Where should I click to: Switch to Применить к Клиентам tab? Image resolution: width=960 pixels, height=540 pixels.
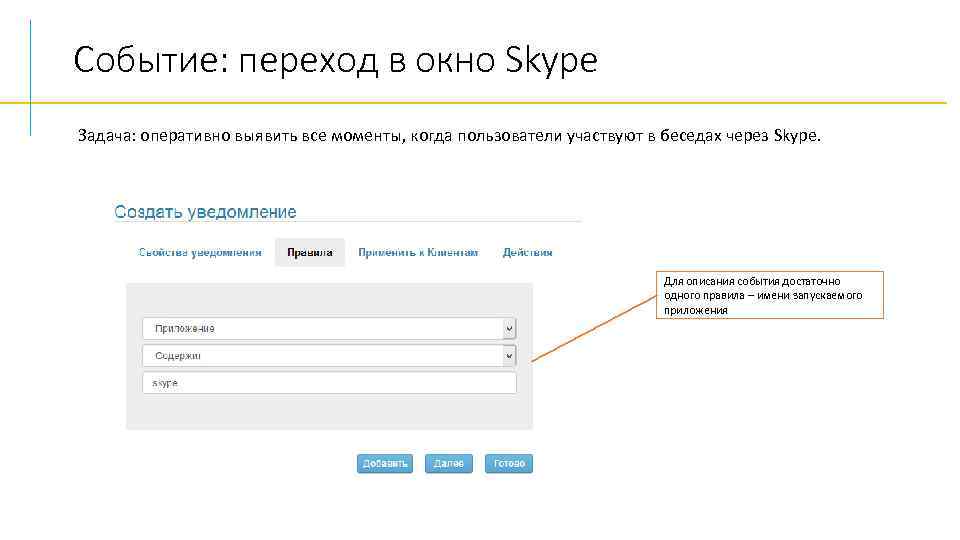(x=419, y=253)
